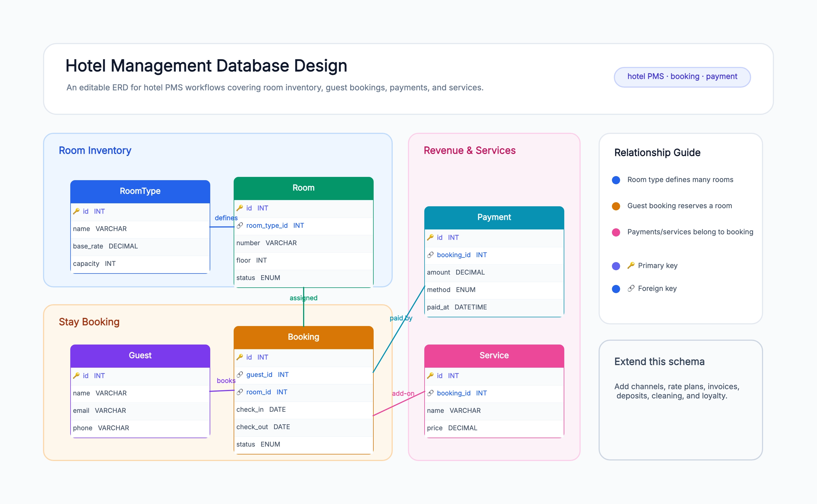The image size is (817, 504).
Task: Select the price DECIMAL row in Service
Action: tap(494, 428)
